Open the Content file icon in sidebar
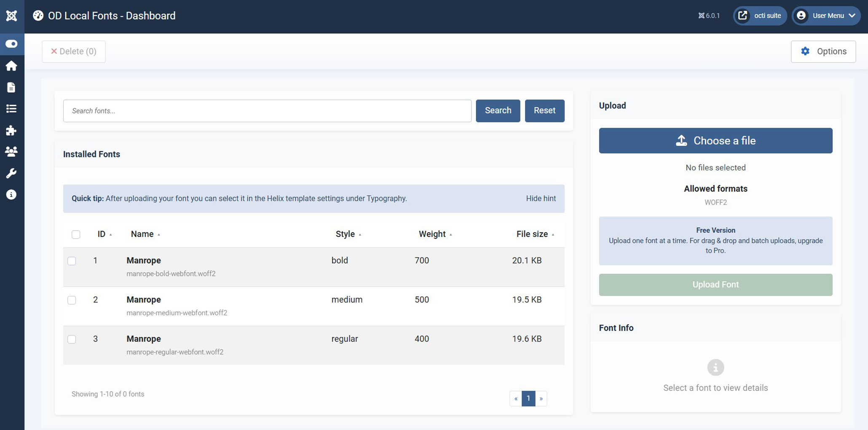Screen dimensions: 868x430 (11, 87)
